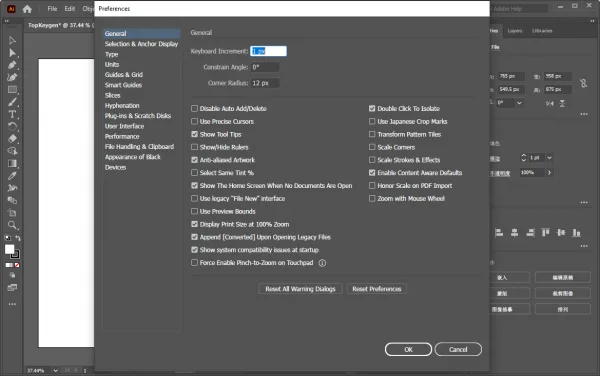
Task: Select the Eyedropper tool
Action: point(12,176)
